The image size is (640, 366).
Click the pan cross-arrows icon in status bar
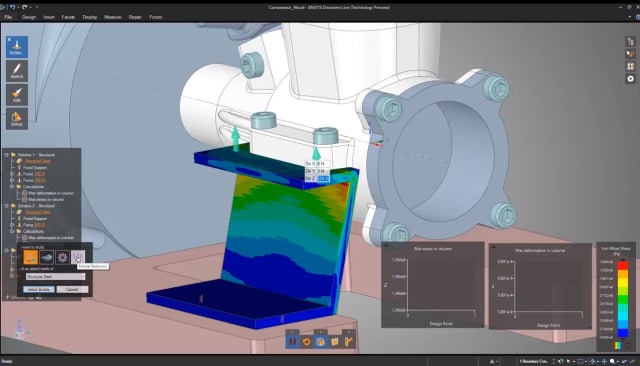pos(604,362)
